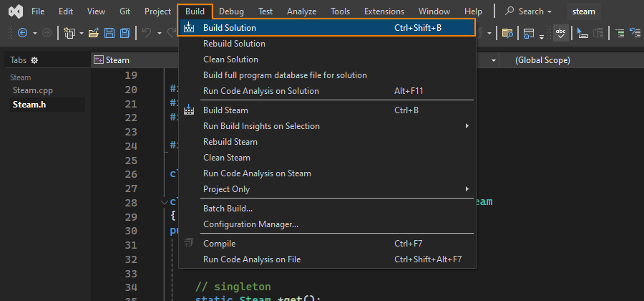Open the Git menu
Image resolution: width=644 pixels, height=301 pixels.
tap(125, 11)
